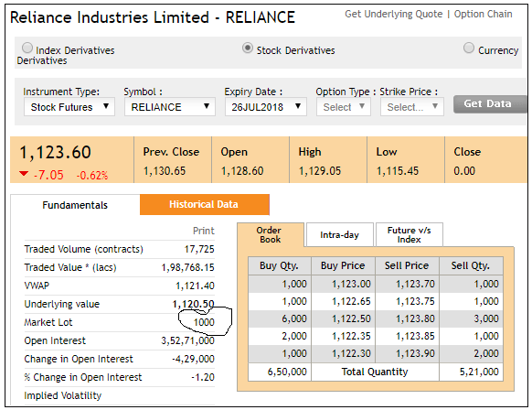Open the Option Type Select dropdown
The image size is (532, 410).
pyautogui.click(x=344, y=107)
